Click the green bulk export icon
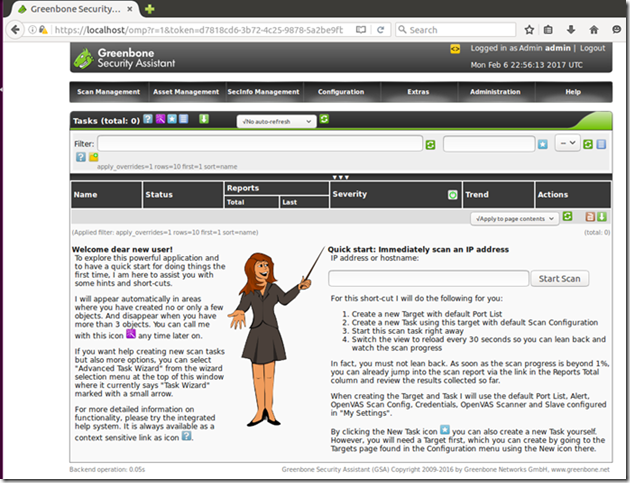Image resolution: width=630 pixels, height=483 pixels. pyautogui.click(x=601, y=217)
